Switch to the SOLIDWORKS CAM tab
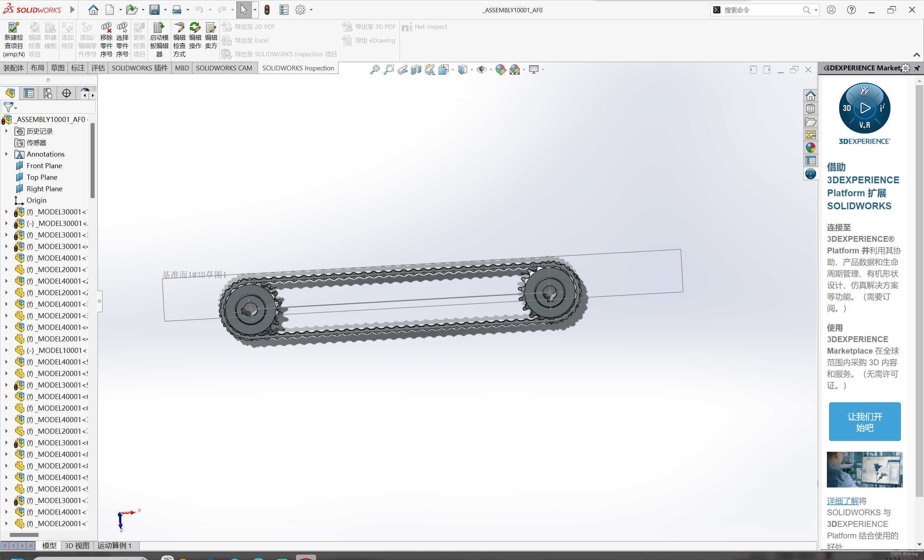 224,68
